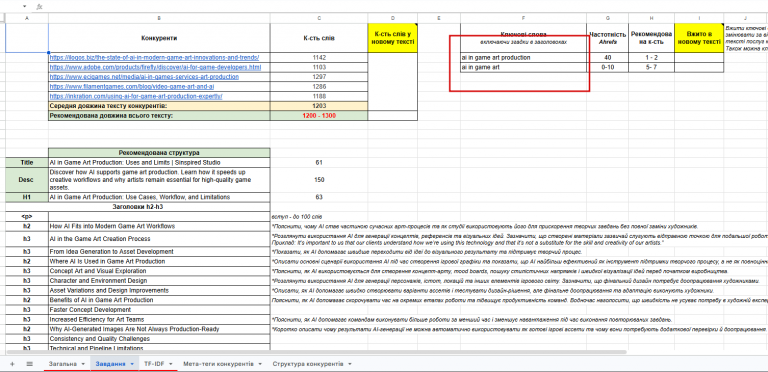Select column A header

[26, 18]
